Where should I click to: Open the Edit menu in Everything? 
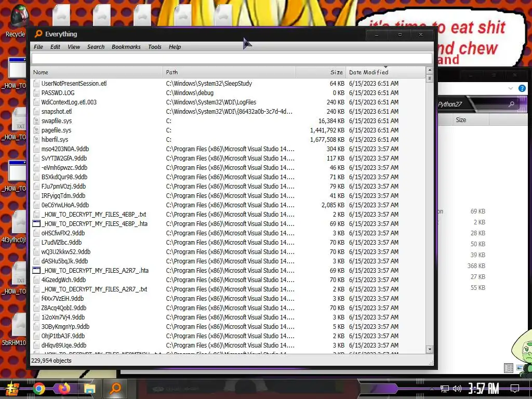click(x=55, y=47)
